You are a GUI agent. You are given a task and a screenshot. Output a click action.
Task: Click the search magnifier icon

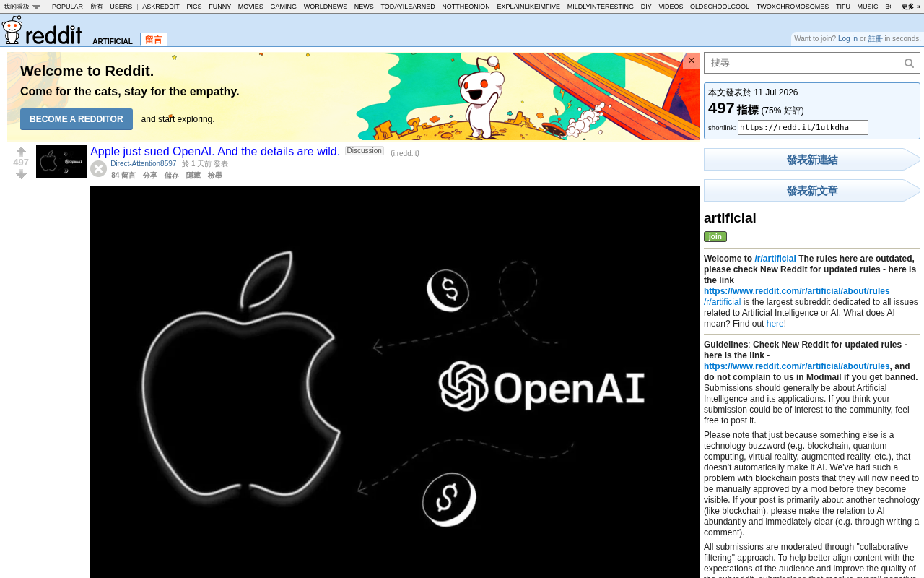point(910,64)
